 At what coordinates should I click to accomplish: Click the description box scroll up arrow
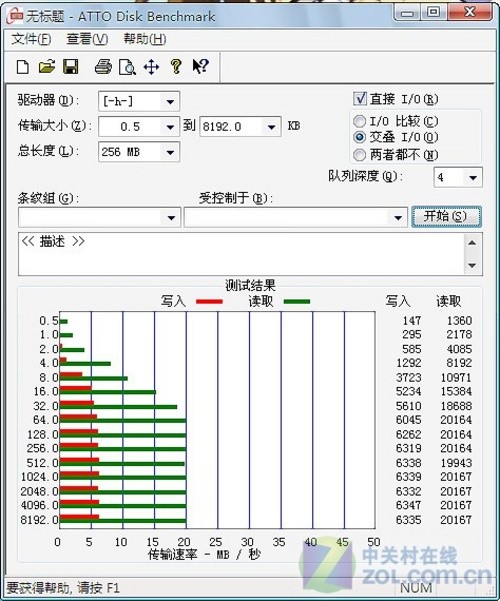[x=472, y=243]
